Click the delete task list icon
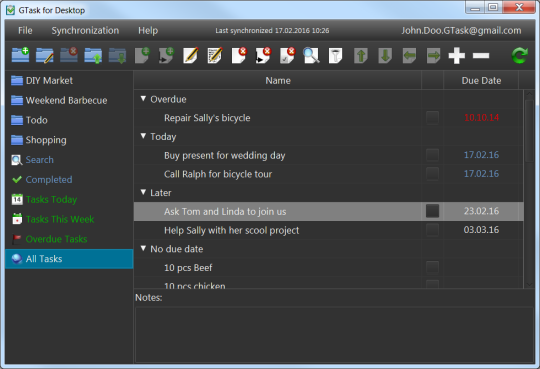The width and height of the screenshot is (540, 369). click(69, 55)
